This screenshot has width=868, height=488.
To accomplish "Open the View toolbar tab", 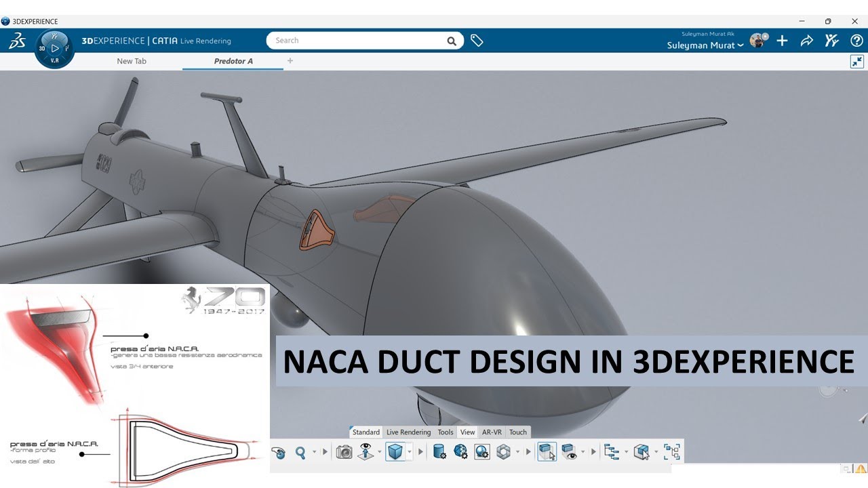I will pyautogui.click(x=468, y=432).
